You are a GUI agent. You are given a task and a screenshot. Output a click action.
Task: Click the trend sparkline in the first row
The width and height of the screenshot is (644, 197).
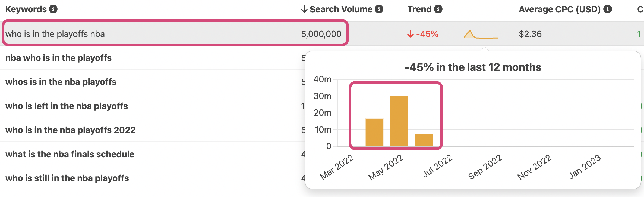(481, 34)
